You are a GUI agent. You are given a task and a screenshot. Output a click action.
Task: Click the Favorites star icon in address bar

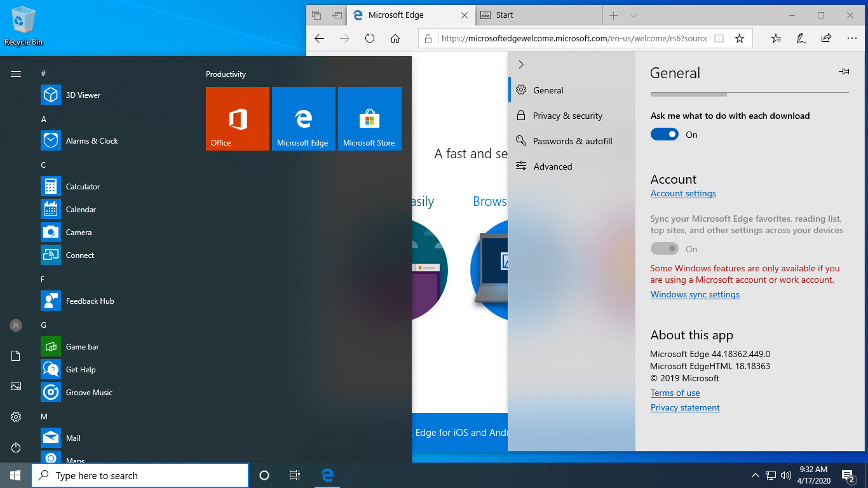740,38
